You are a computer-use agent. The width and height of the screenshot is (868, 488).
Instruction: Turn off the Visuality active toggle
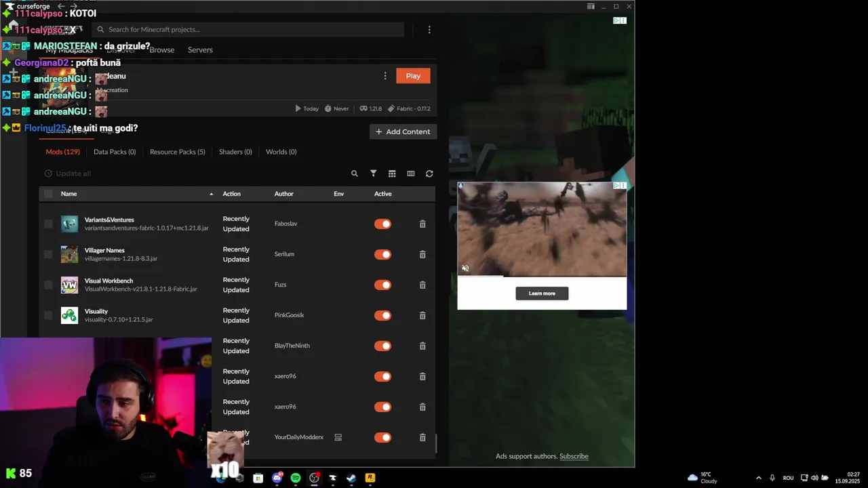point(382,315)
